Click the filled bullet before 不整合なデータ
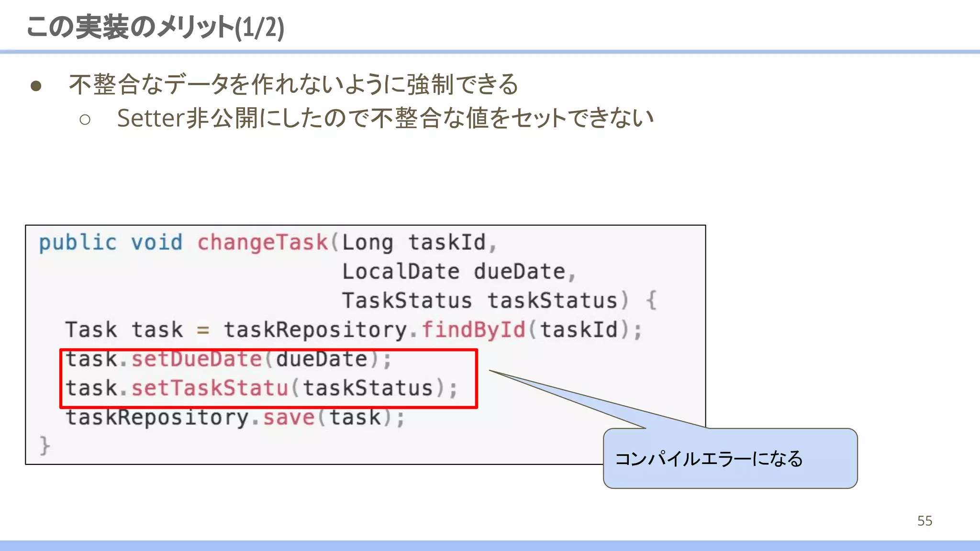The image size is (980, 551). pos(36,86)
